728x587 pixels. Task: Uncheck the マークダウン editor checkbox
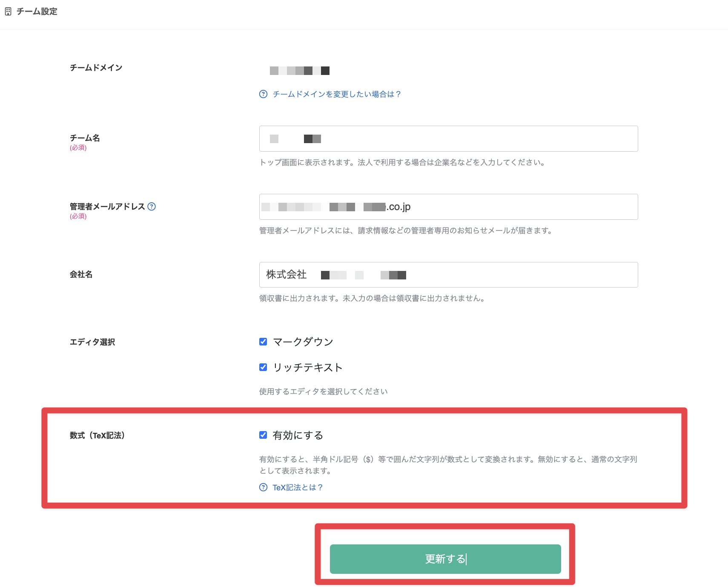(263, 342)
